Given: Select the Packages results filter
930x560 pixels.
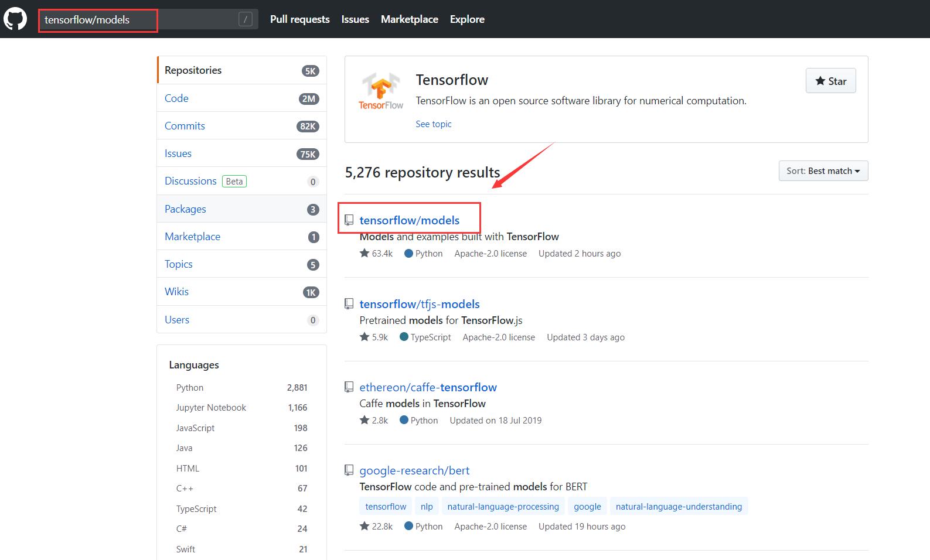Looking at the screenshot, I should (241, 209).
